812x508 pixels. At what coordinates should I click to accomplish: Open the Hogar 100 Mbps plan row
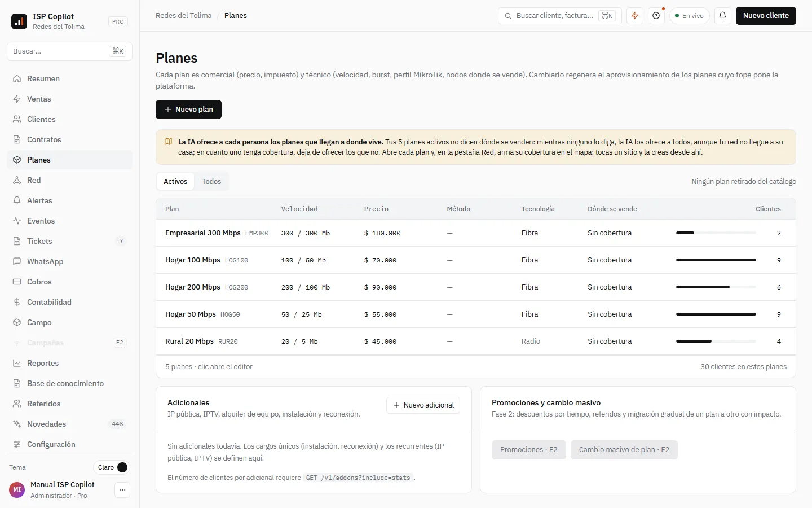pyautogui.click(x=476, y=260)
